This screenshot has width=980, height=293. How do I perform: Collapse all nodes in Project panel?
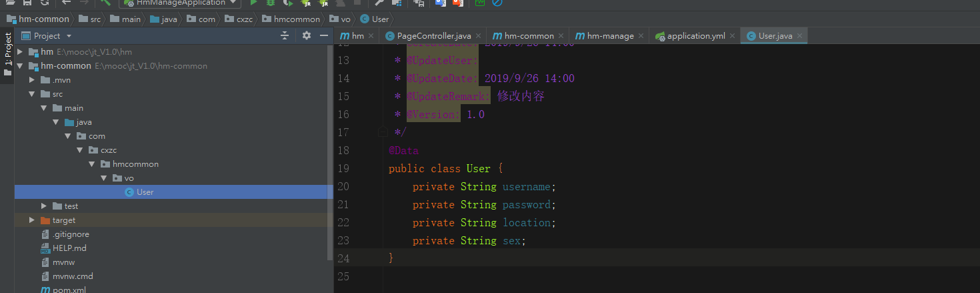click(285, 35)
